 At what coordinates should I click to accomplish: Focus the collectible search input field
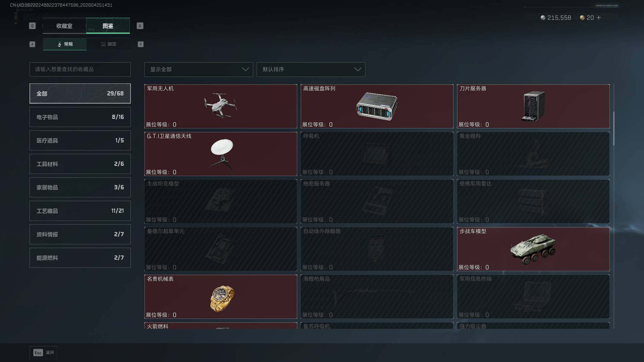pos(80,69)
